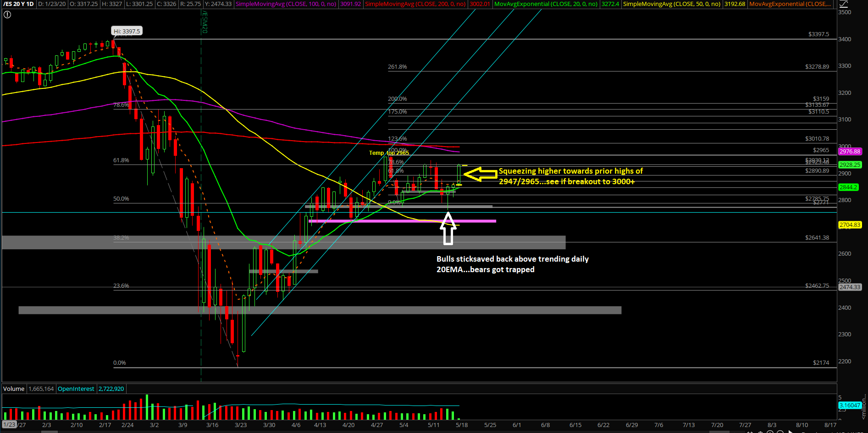
Task: Click the $2641.38 Fibonacci price label
Action: (817, 238)
